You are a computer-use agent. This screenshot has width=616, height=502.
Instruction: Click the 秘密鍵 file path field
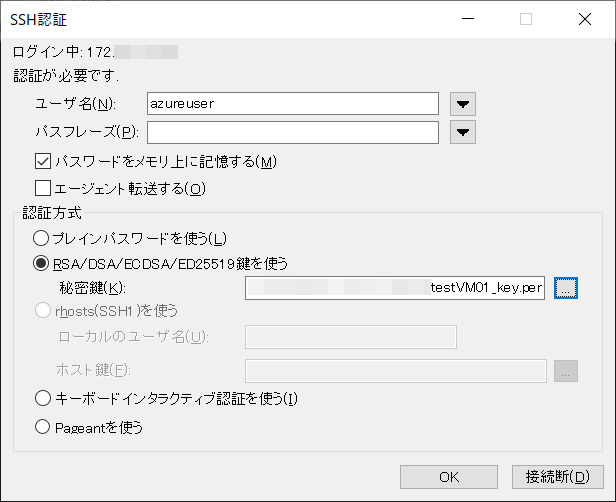coord(395,288)
